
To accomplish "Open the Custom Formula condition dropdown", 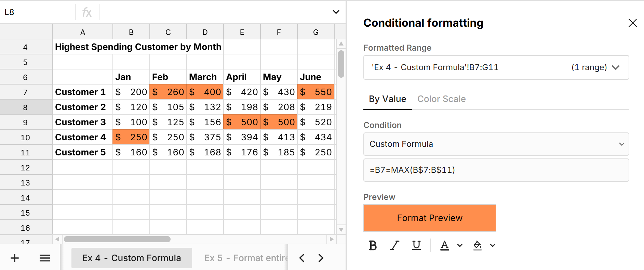I will click(x=496, y=144).
